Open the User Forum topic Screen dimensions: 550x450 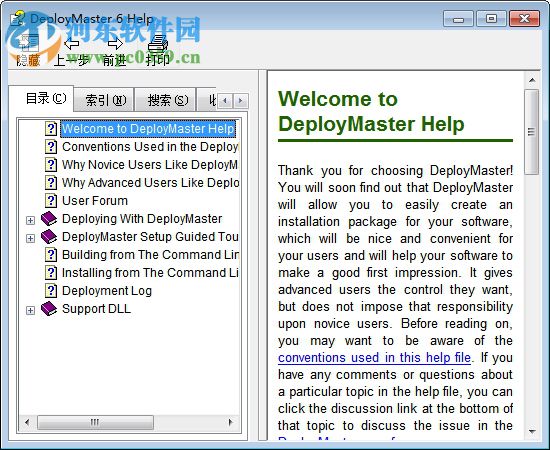tap(95, 201)
